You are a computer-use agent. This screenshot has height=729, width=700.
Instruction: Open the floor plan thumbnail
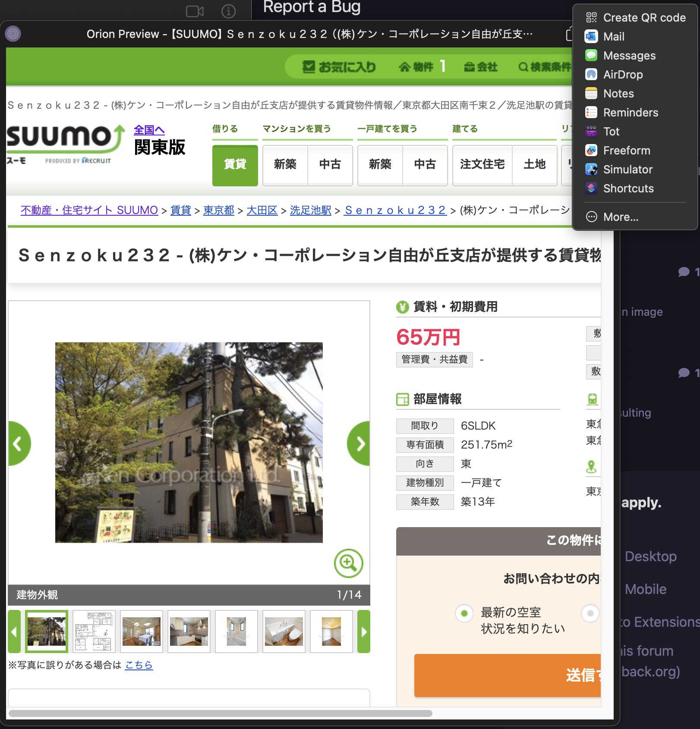[94, 632]
